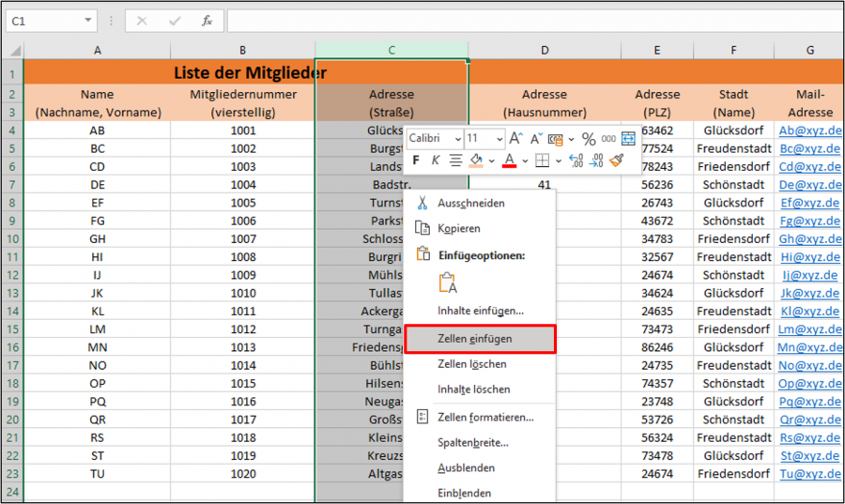
Task: Click in the formula bar input
Action: pyautogui.click(x=526, y=20)
